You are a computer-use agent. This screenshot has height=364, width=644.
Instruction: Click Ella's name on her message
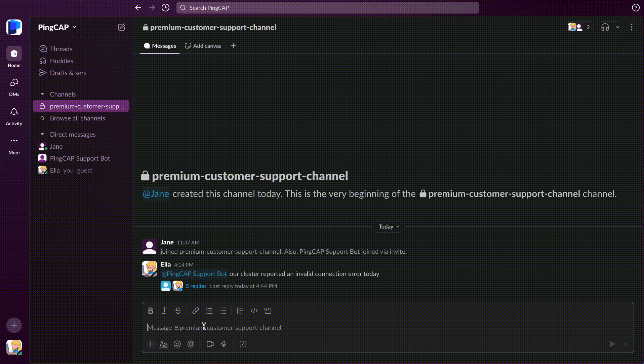tap(166, 264)
